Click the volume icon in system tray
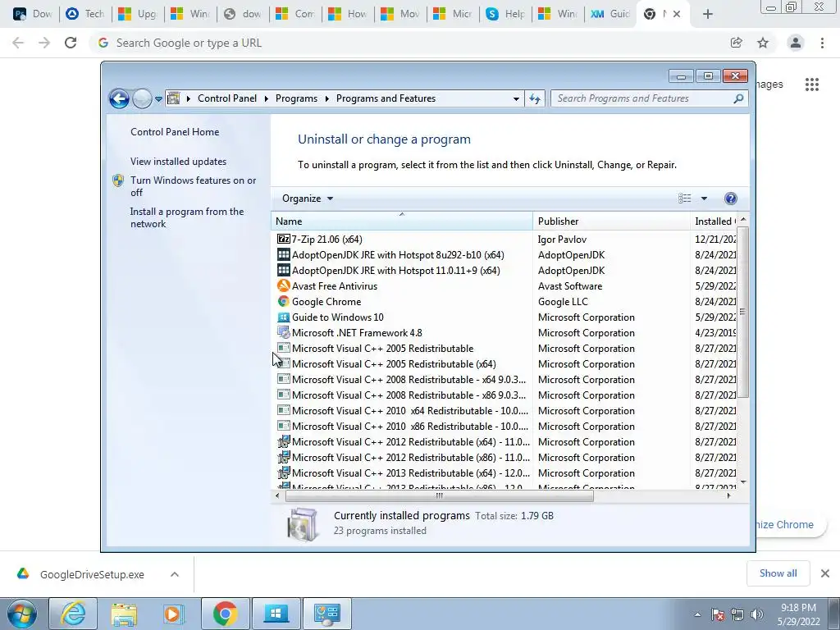Viewport: 840px width, 630px height. [x=757, y=614]
